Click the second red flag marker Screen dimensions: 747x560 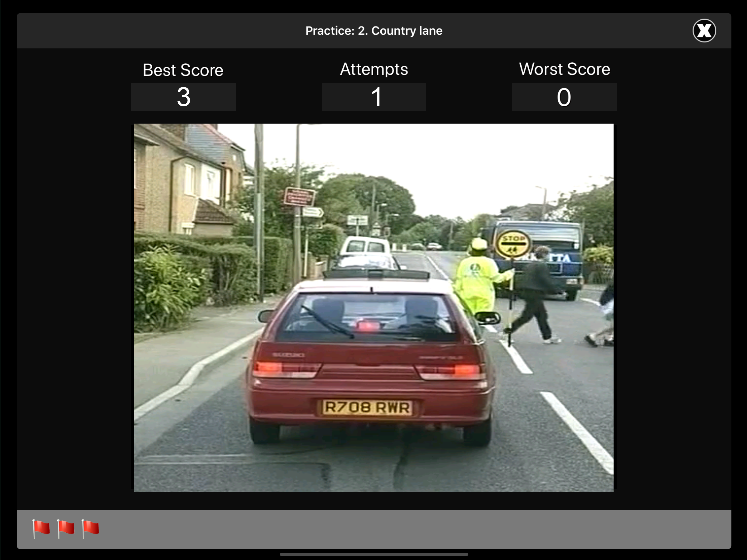click(66, 529)
